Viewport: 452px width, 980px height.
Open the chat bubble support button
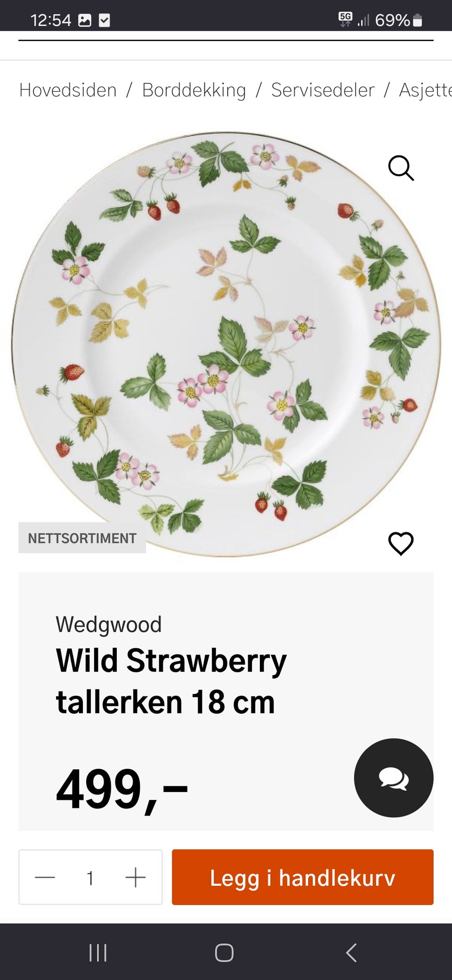(x=394, y=778)
